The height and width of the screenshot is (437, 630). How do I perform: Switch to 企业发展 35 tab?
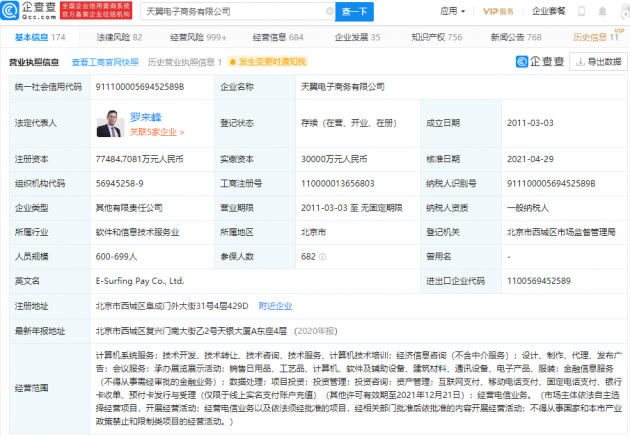click(357, 37)
